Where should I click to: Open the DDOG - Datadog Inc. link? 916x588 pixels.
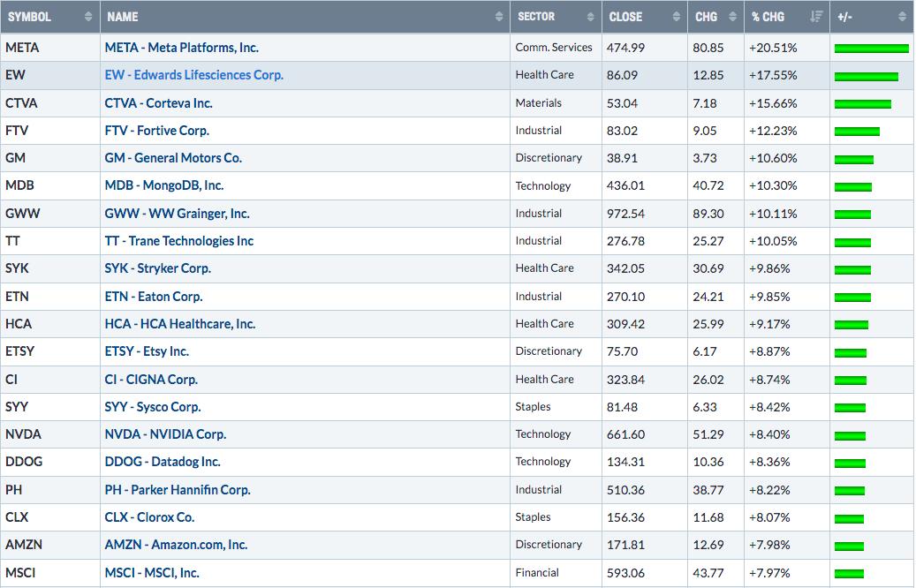(163, 462)
